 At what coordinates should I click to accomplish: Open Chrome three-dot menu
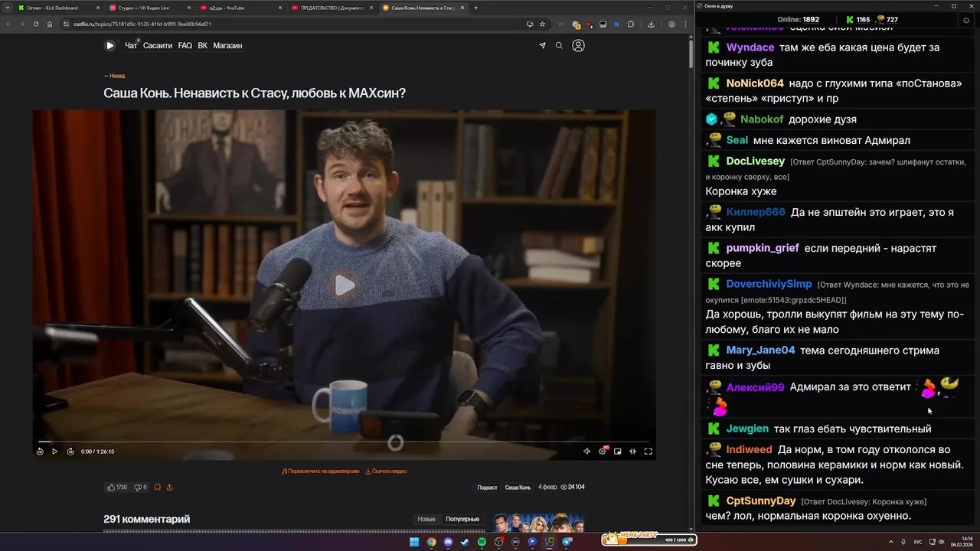pyautogui.click(x=684, y=24)
